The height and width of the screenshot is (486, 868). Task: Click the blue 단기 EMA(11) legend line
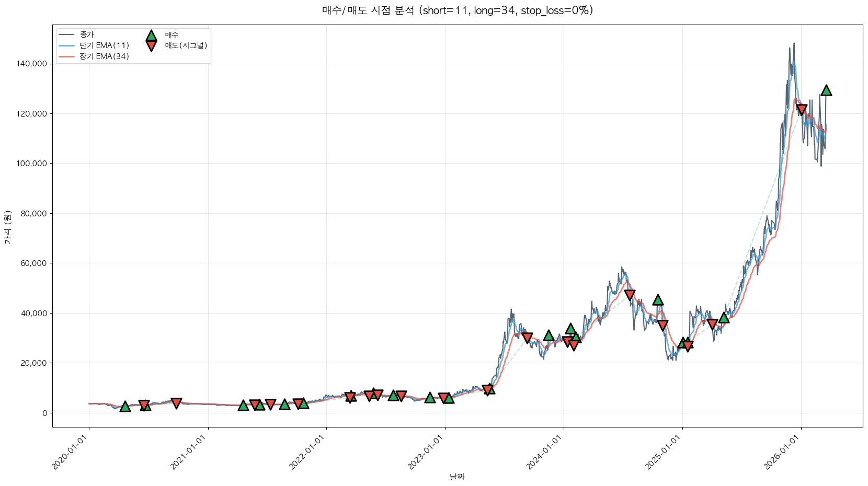coord(66,45)
